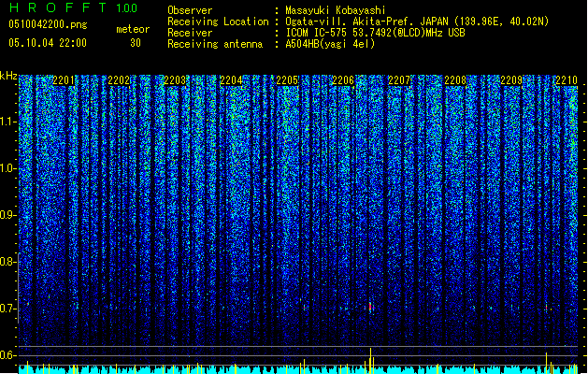The height and width of the screenshot is (374, 588).
Task: Click the 2210 time marker
Action: pyautogui.click(x=566, y=80)
